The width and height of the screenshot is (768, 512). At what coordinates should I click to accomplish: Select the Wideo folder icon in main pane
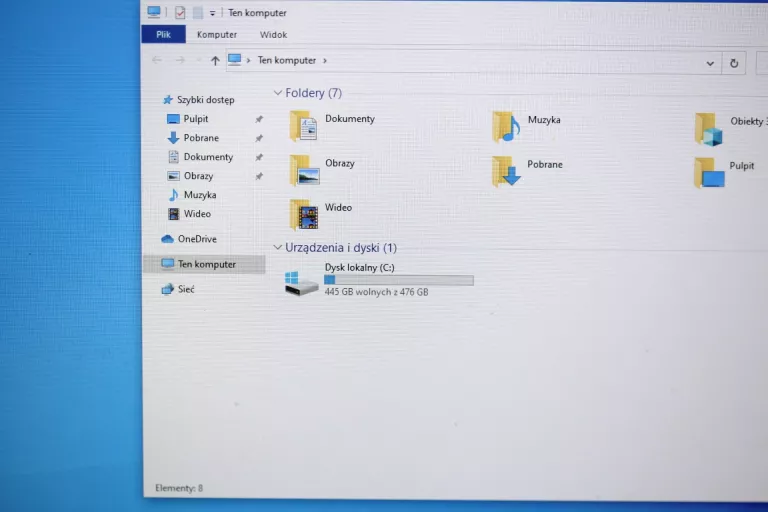click(x=304, y=215)
